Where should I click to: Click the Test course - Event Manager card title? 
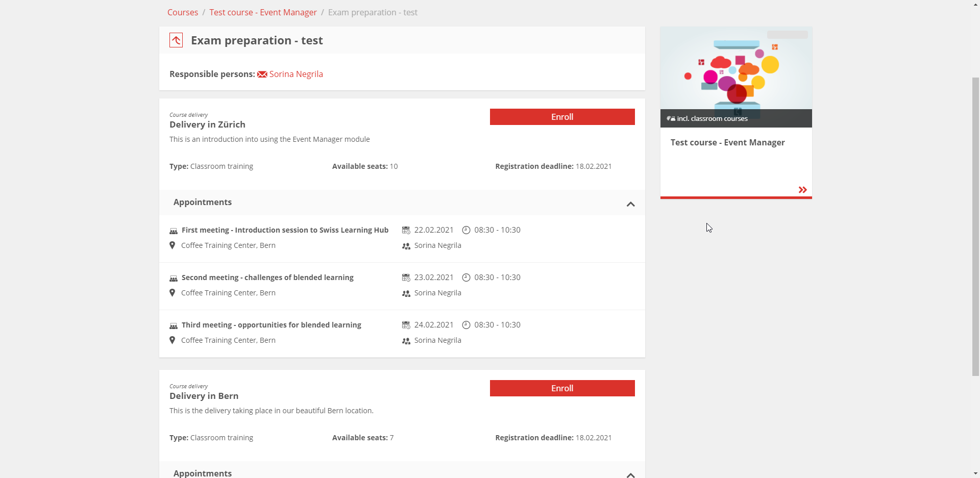point(727,142)
